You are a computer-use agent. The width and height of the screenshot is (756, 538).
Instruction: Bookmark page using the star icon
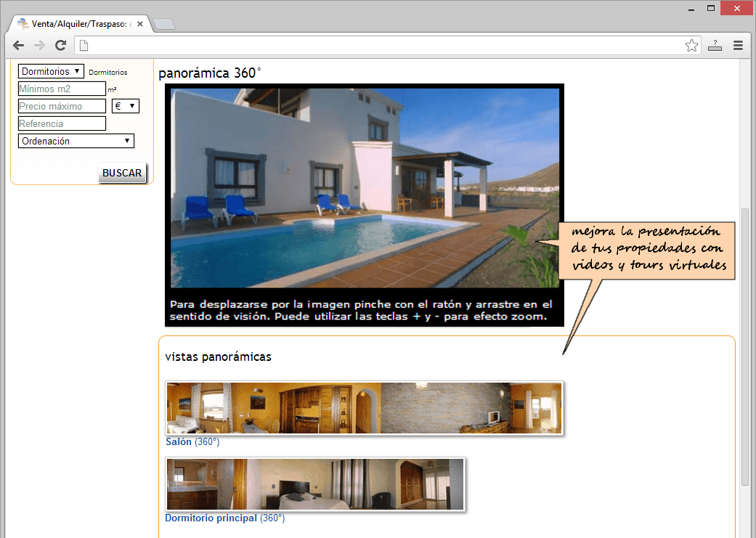point(691,46)
